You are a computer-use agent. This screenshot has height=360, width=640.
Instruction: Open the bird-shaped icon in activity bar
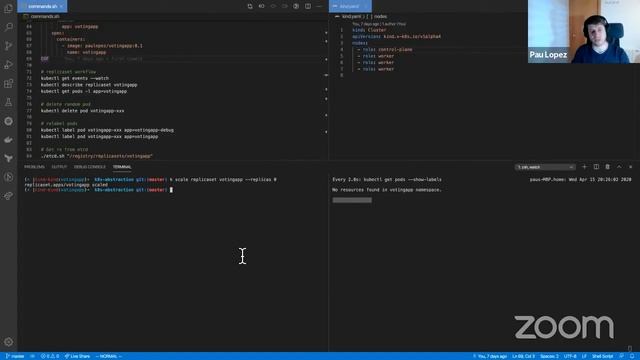[8, 158]
